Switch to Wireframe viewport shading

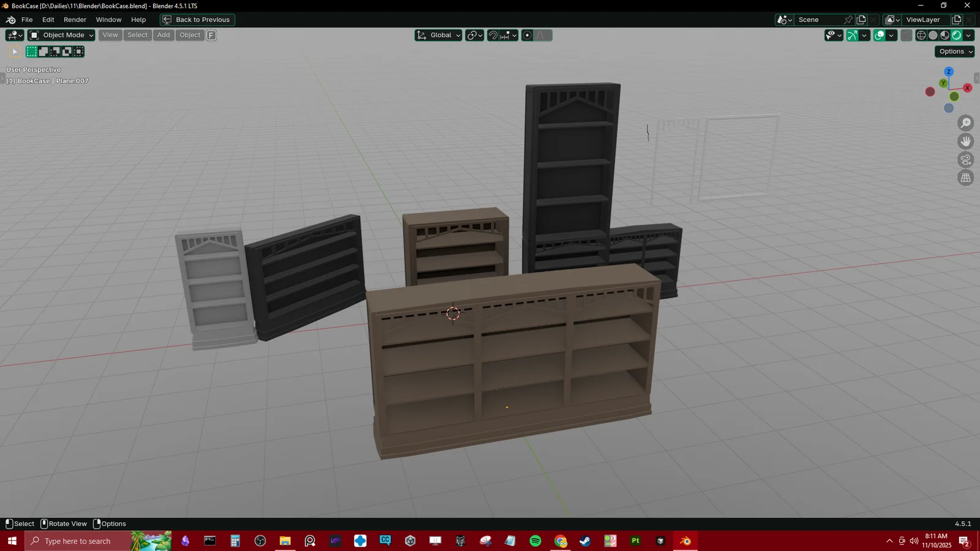point(921,36)
